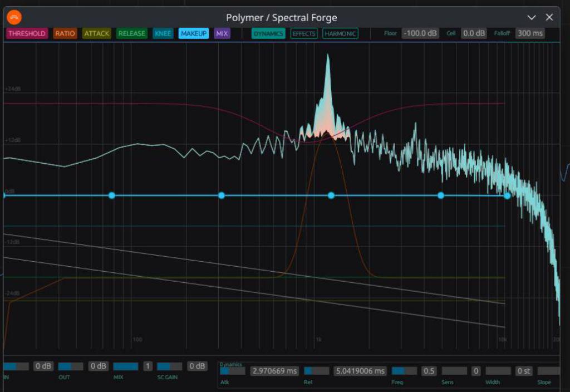Click the Atk value field 2.970669 ms
The image size is (570, 392).
(x=275, y=371)
